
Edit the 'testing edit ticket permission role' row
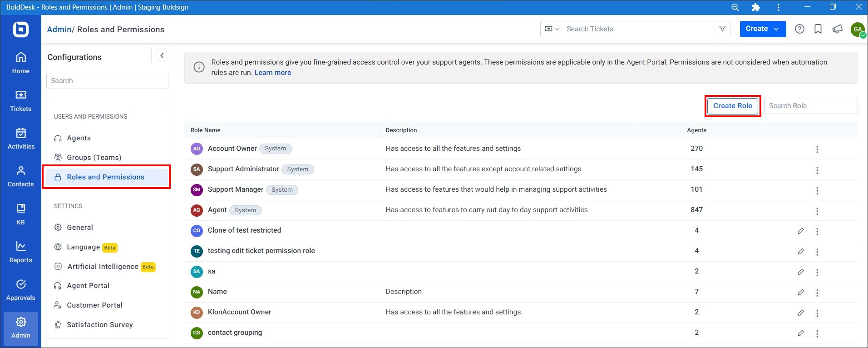coord(801,251)
